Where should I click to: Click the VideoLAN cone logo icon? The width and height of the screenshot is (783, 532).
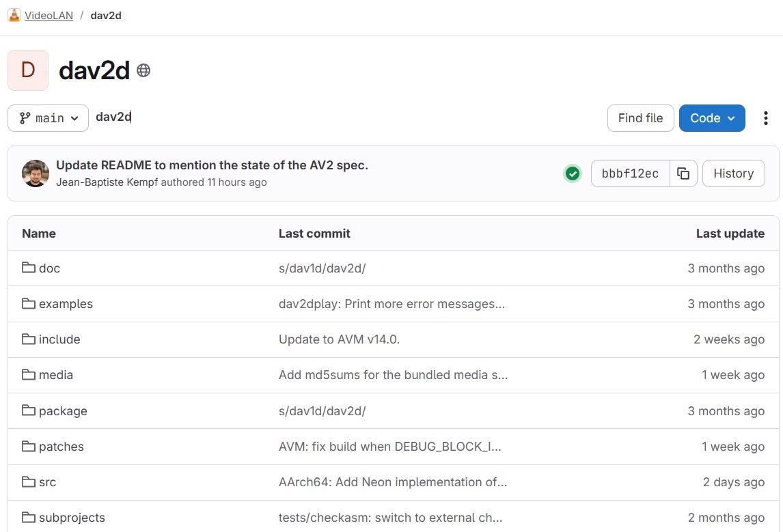pyautogui.click(x=14, y=15)
